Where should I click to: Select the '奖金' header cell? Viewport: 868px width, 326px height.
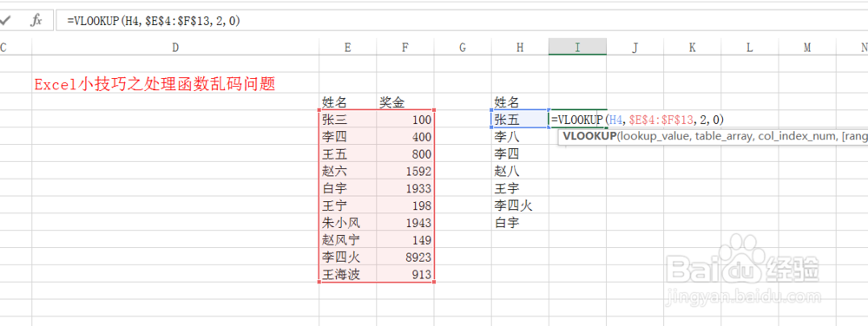tap(405, 101)
